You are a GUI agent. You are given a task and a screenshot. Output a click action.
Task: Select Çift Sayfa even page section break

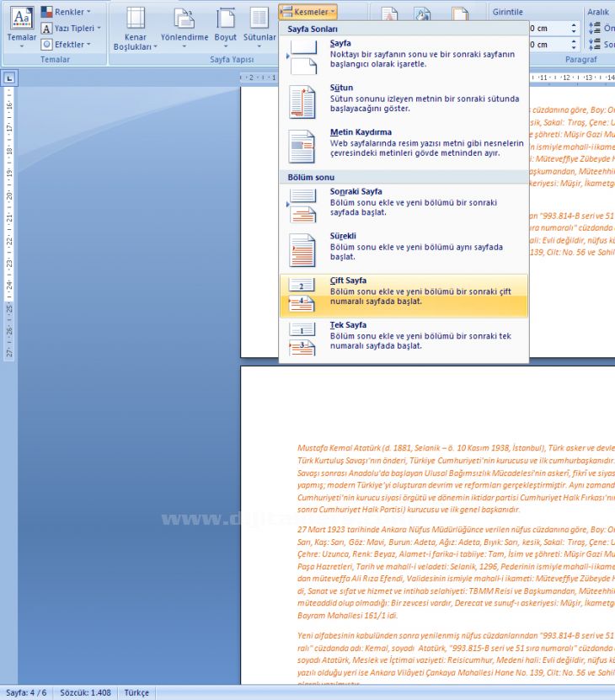coord(404,295)
